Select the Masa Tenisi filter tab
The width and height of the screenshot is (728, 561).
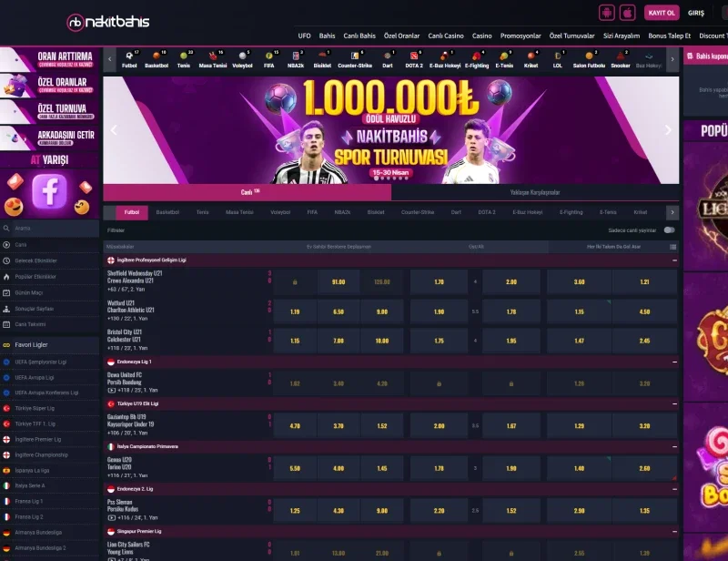pos(239,212)
